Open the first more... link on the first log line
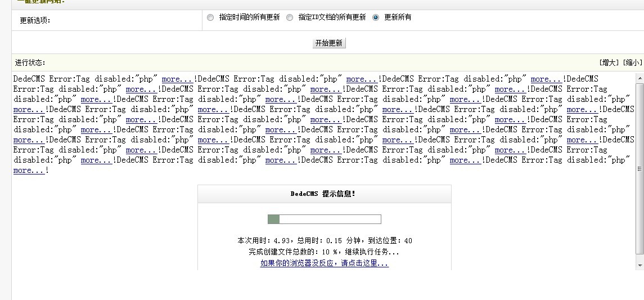This screenshot has height=300, width=644. tap(177, 79)
